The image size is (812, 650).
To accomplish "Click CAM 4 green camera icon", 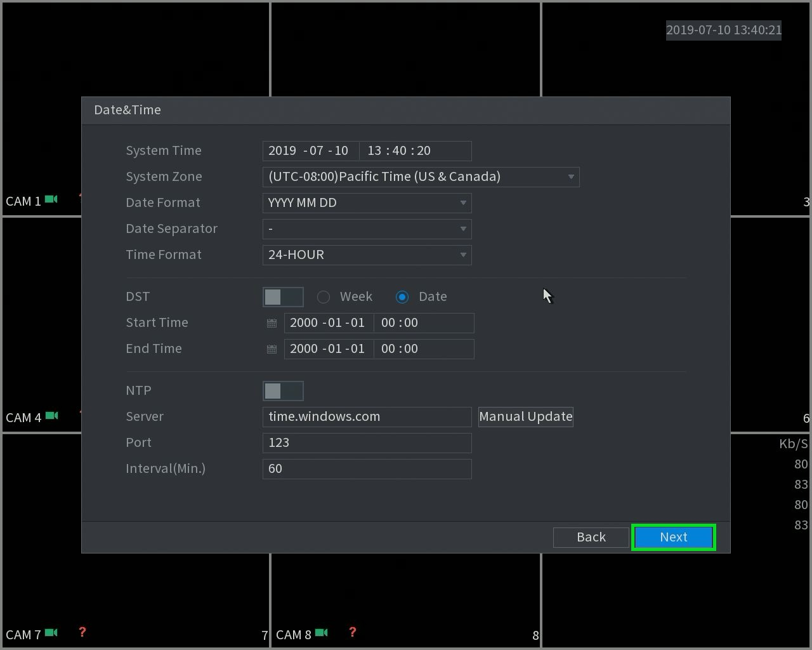I will pyautogui.click(x=51, y=416).
